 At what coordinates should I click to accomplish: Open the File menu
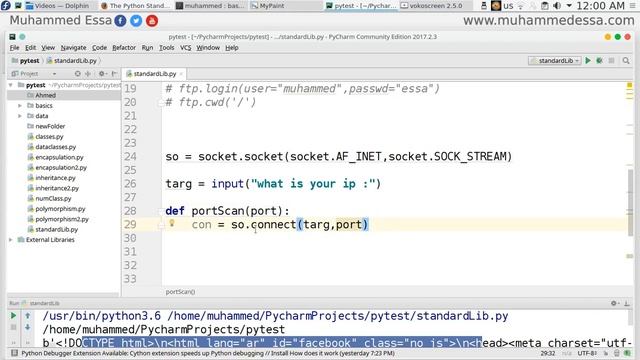pos(14,48)
